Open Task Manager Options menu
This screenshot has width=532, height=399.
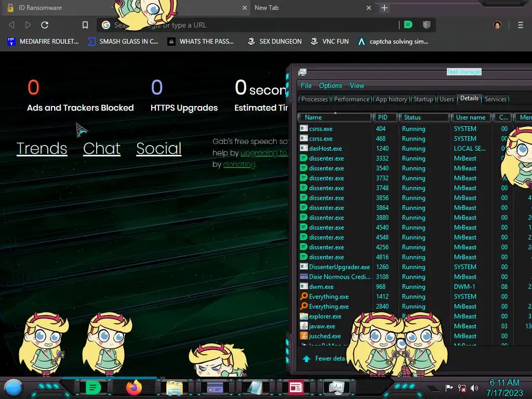click(x=330, y=86)
